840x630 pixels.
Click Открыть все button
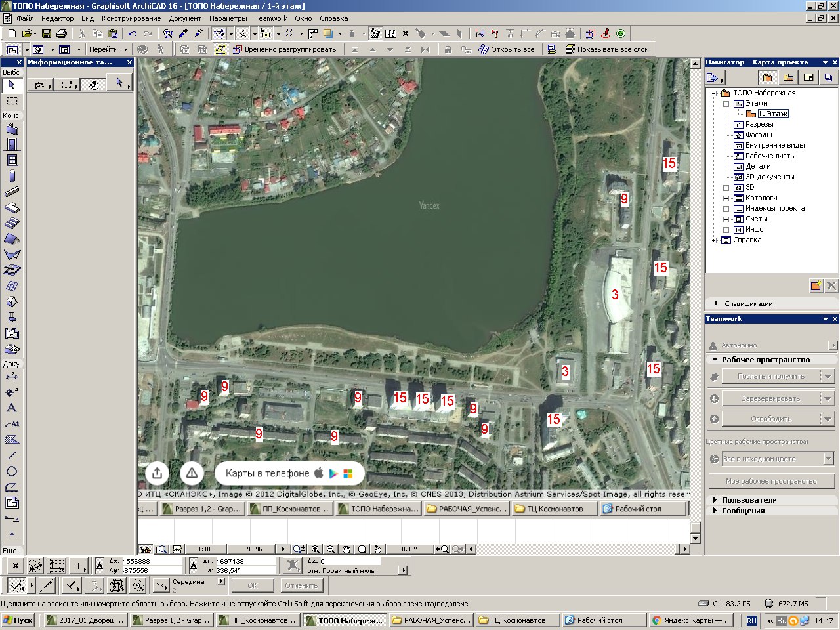coord(507,49)
